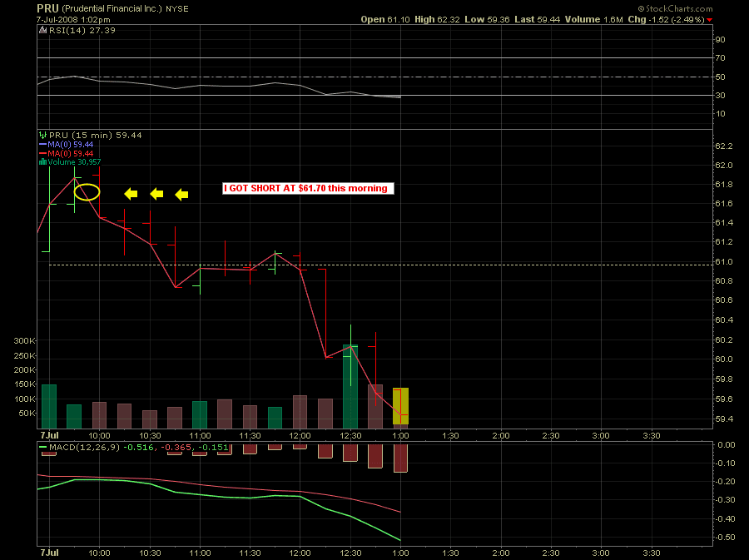749x560 pixels.
Task: Click the "Chg -1.52 (-2.49%)" change value
Action: coord(666,20)
